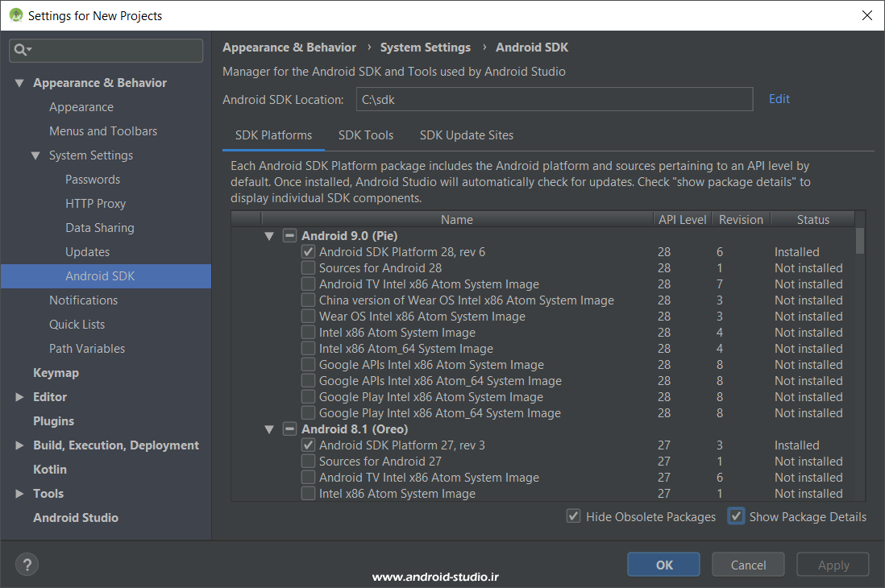Enable Wear OS Intel x86 Atom System Image
Viewport: 885px width, 588px height.
[308, 317]
